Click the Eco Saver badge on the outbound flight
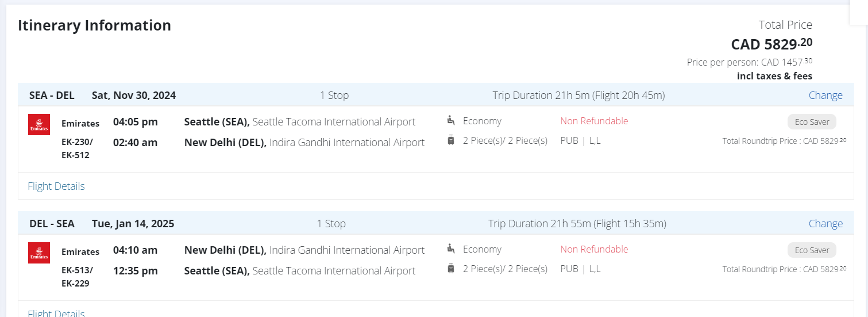The image size is (868, 317). click(x=812, y=121)
